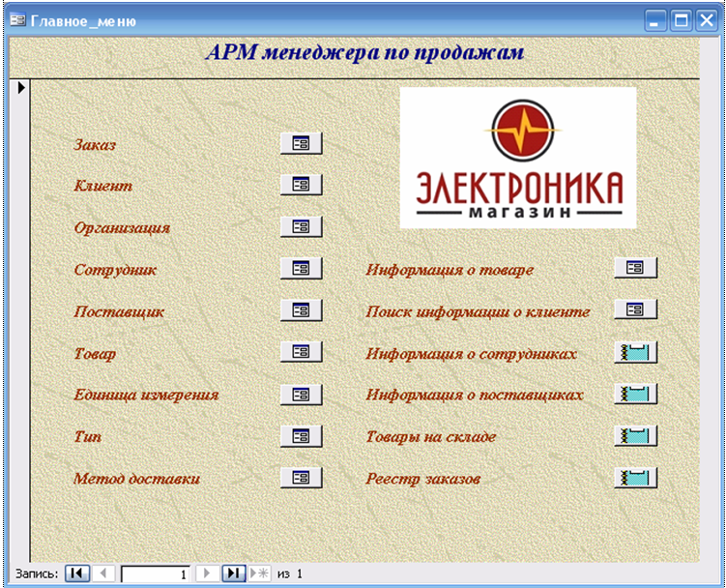
Task: Go to first record navigation button
Action: click(x=77, y=573)
